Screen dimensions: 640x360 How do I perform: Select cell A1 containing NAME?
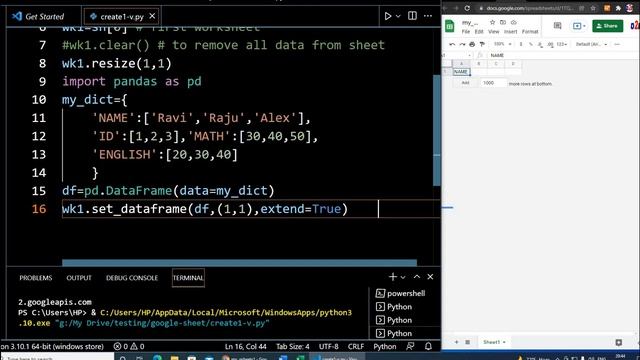pos(461,72)
